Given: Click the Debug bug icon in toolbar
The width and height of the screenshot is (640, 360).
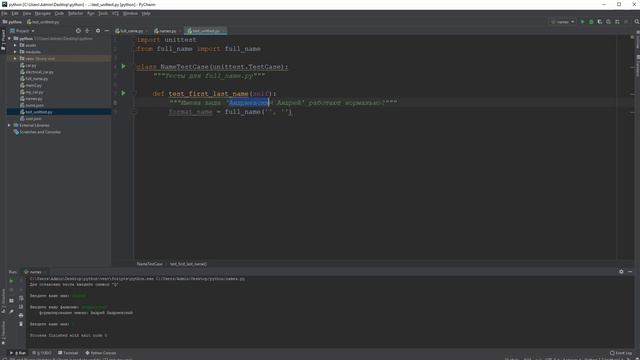Looking at the screenshot, I should [591, 22].
